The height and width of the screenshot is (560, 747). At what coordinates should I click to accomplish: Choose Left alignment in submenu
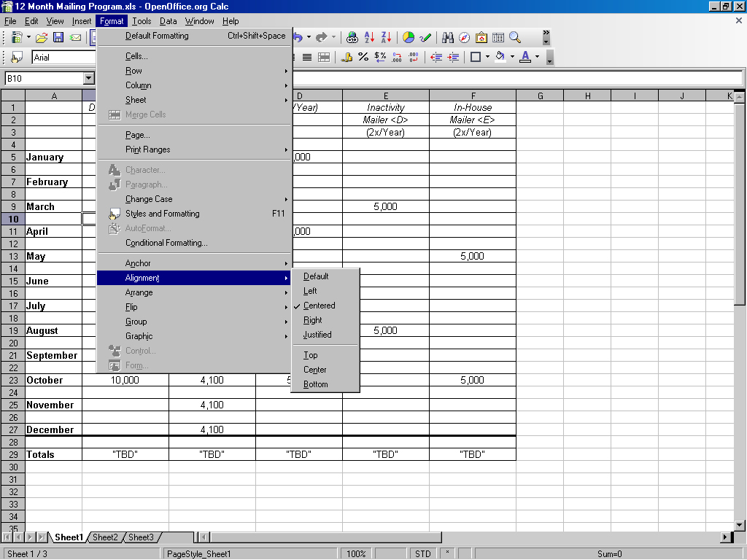[x=310, y=291]
